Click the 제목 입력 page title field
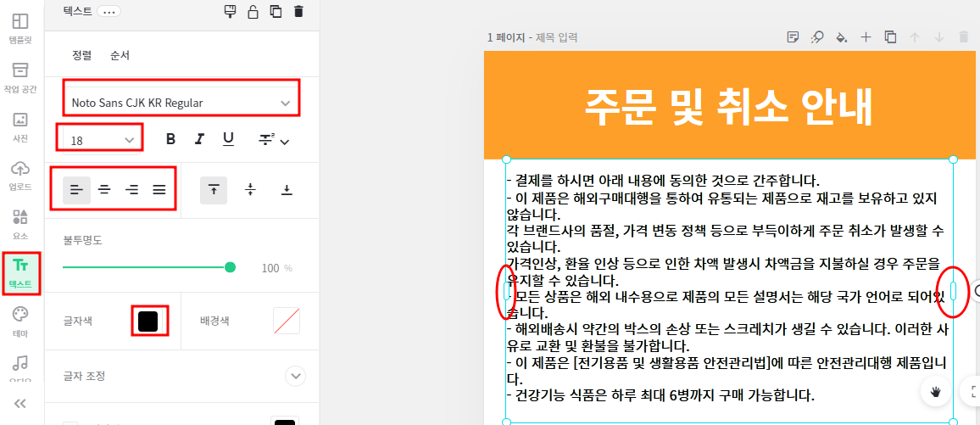Viewport: 980px width, 425px height. pyautogui.click(x=556, y=37)
